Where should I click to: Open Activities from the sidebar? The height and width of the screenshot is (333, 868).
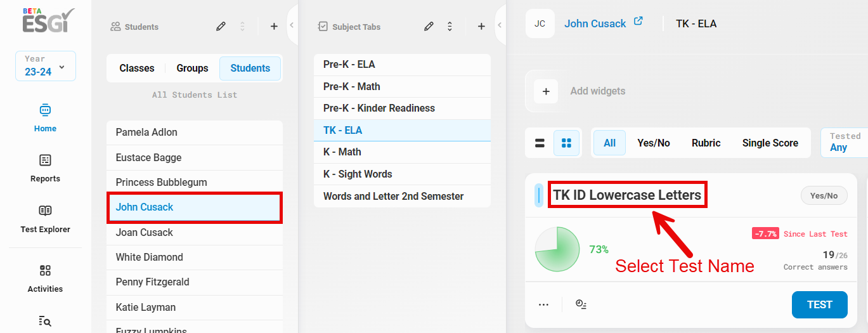[45, 278]
